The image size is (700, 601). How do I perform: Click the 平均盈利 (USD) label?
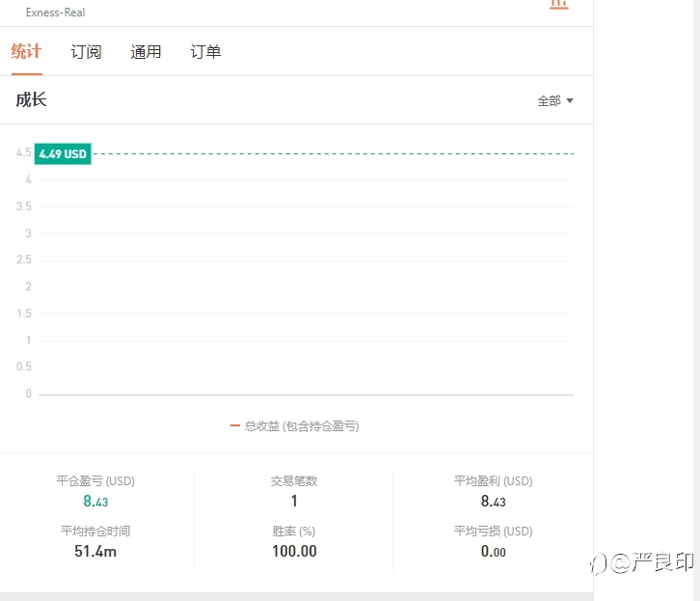pos(494,480)
